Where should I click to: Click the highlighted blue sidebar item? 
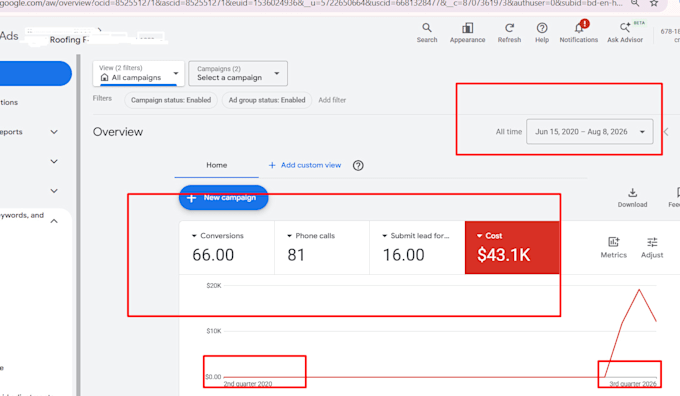point(36,73)
